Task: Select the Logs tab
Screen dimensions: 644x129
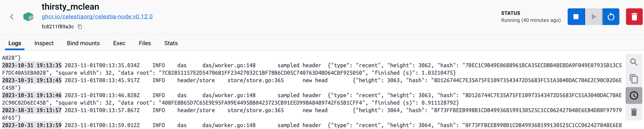Action: (x=15, y=43)
